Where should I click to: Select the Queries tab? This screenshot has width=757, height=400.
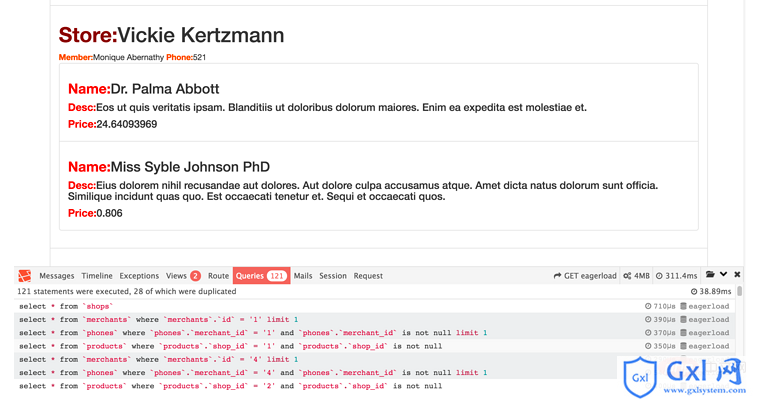coord(261,276)
